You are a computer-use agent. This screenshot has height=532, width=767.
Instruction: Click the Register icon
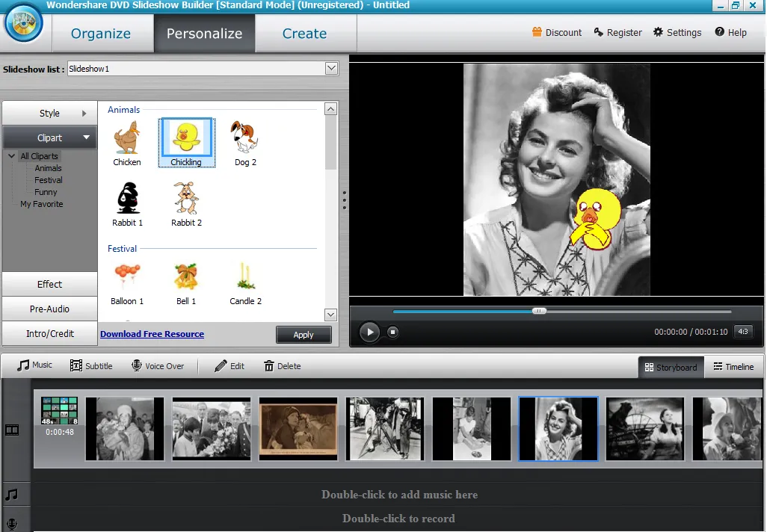click(x=617, y=32)
